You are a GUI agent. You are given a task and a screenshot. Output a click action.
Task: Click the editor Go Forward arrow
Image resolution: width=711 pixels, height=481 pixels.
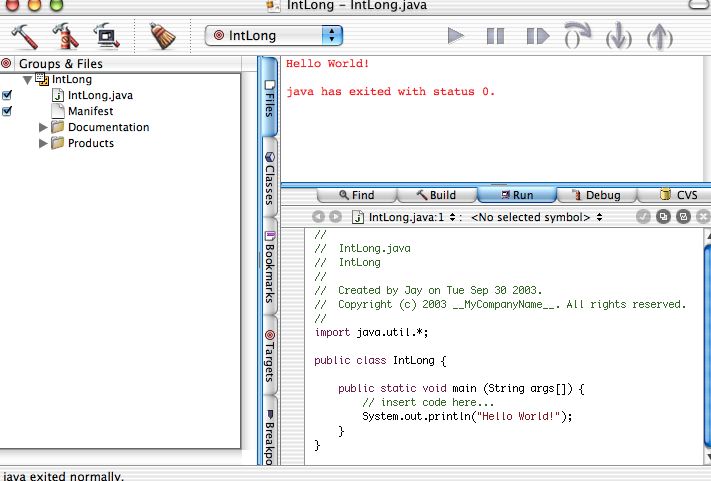335,217
